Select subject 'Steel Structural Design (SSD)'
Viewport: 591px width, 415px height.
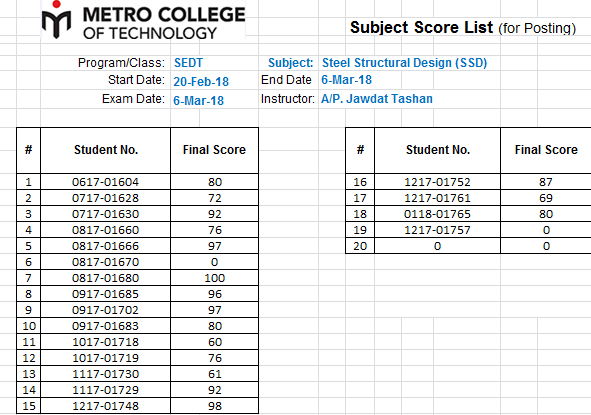(404, 63)
